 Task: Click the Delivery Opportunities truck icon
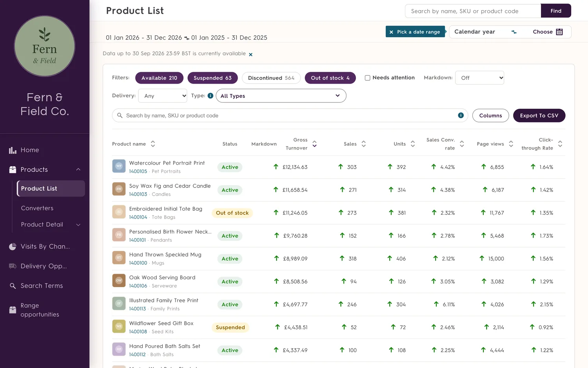click(13, 266)
